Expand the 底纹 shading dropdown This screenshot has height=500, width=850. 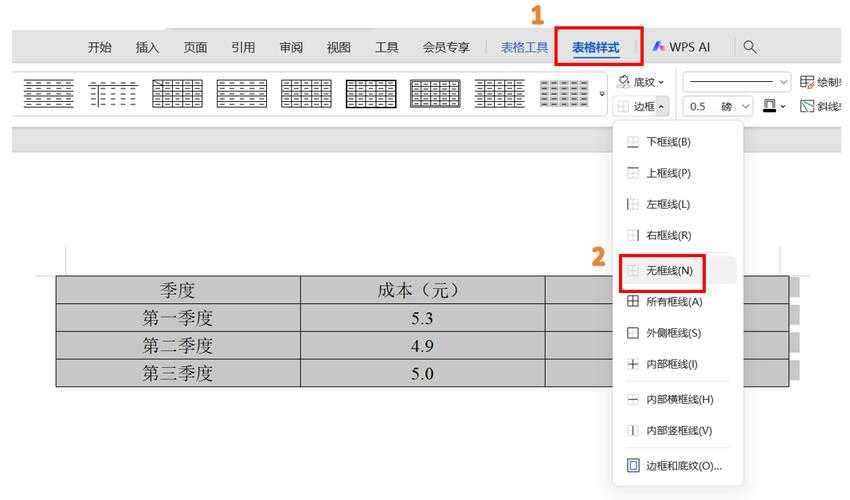tap(642, 82)
